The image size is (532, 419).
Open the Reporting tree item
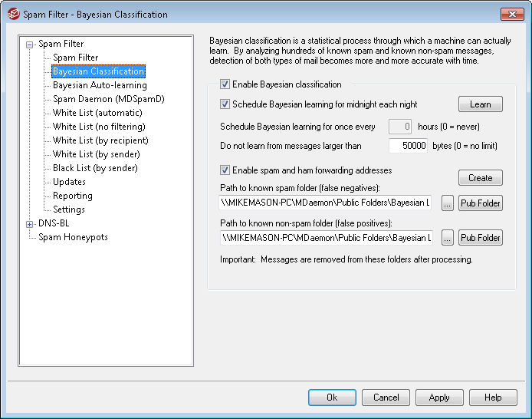(x=73, y=196)
